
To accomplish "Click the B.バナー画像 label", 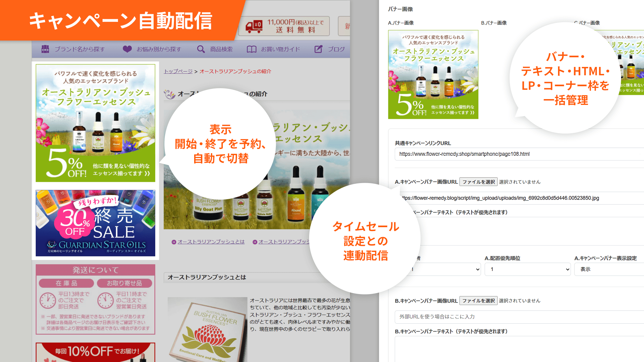I will point(494,23).
